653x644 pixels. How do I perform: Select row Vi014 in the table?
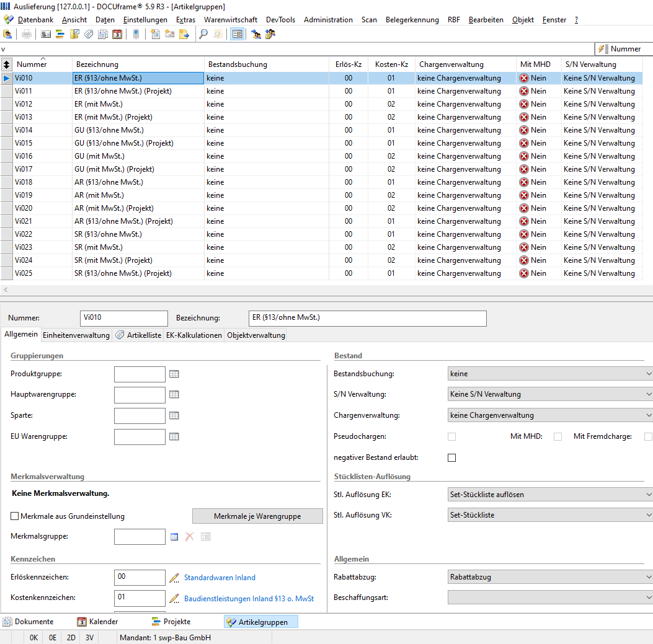coord(321,130)
